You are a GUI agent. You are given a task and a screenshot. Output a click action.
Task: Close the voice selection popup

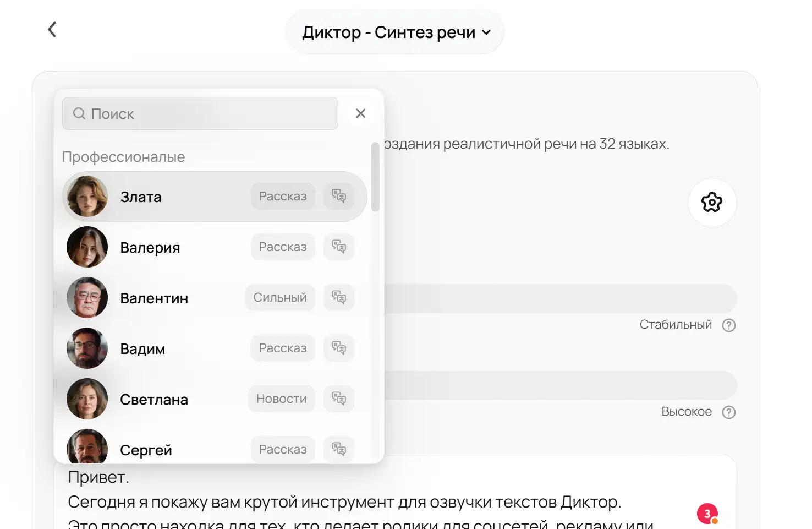pyautogui.click(x=361, y=113)
